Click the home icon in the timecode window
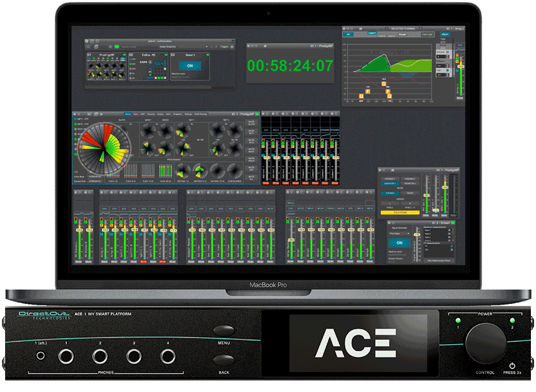Screen dimensions: 536x392 265,46
